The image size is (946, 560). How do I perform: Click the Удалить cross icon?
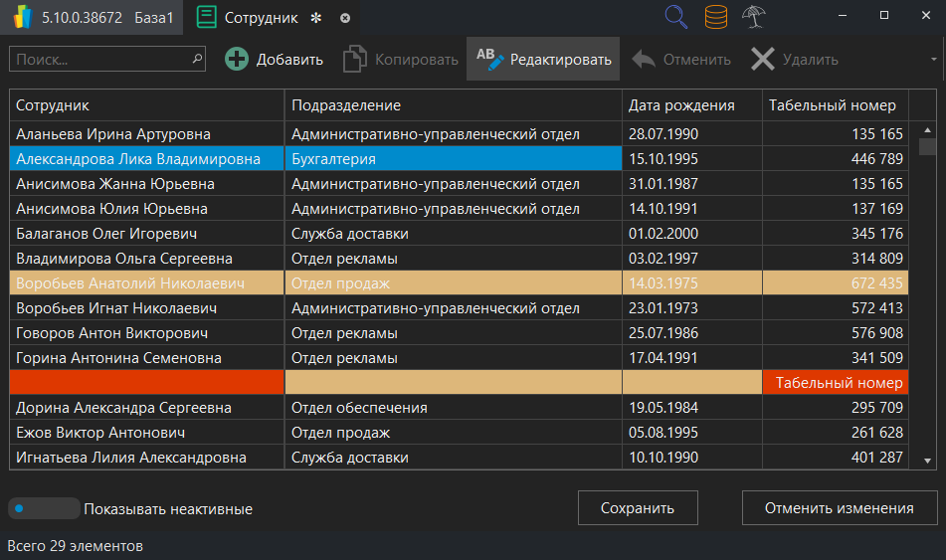(x=763, y=60)
